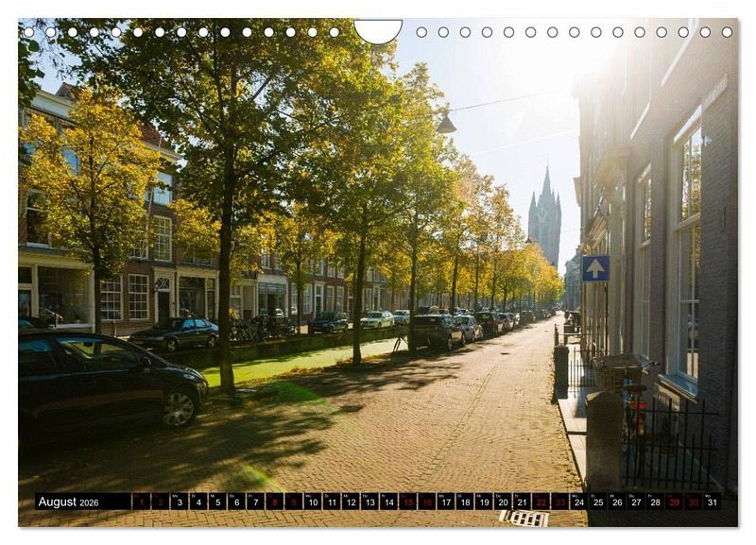Pick day 14 on the date bar
The width and height of the screenshot is (756, 545).
coord(388,502)
